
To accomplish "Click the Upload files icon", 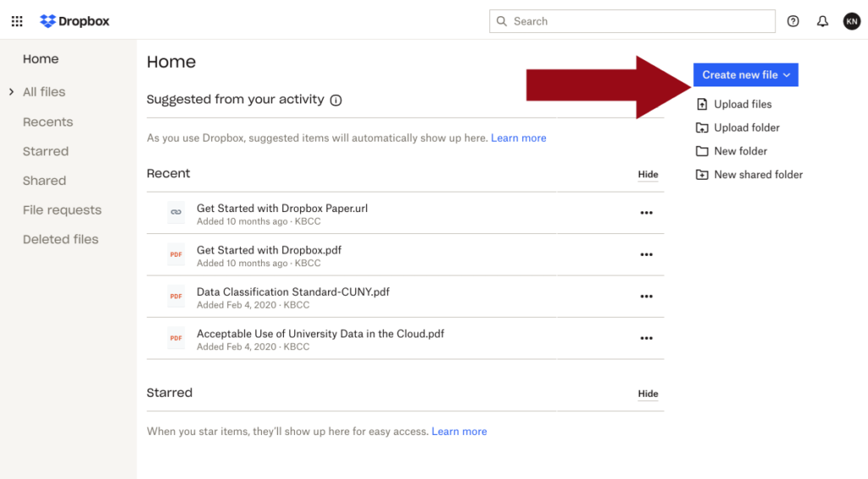I will click(702, 104).
